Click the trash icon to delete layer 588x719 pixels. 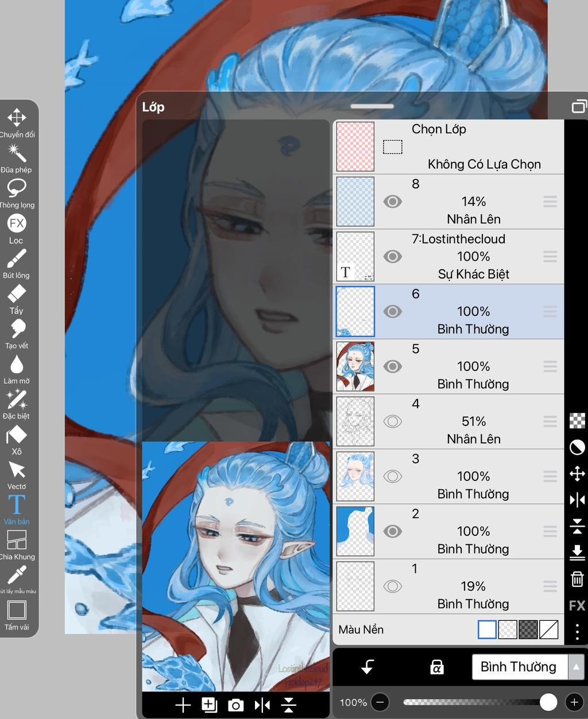click(x=577, y=579)
